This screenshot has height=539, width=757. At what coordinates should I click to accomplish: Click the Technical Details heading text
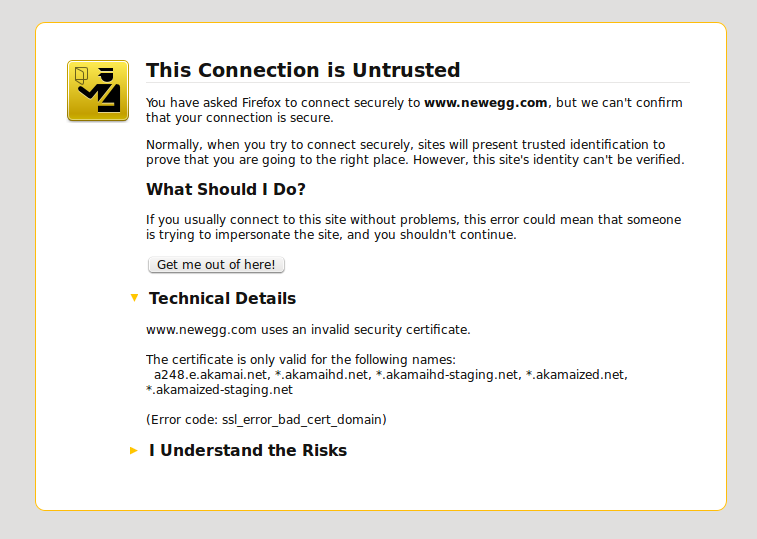pos(222,298)
